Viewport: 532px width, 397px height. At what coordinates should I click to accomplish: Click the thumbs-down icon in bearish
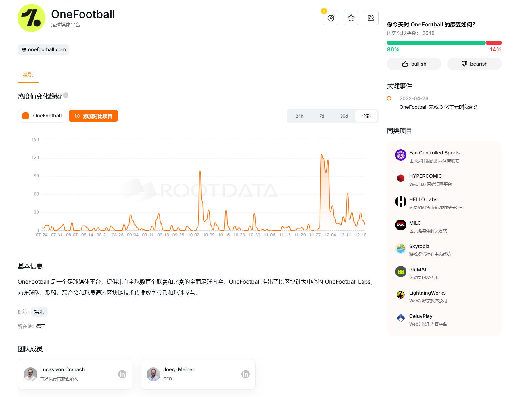(464, 64)
